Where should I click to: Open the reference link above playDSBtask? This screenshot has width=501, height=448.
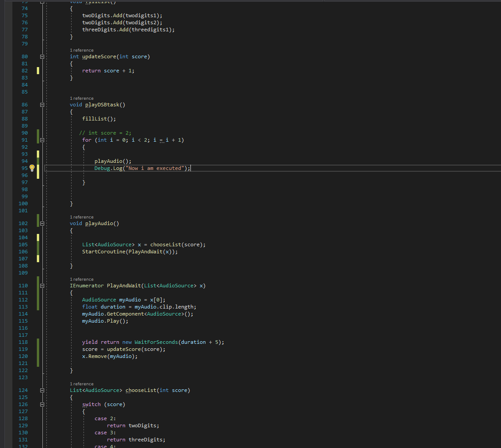pyautogui.click(x=82, y=98)
